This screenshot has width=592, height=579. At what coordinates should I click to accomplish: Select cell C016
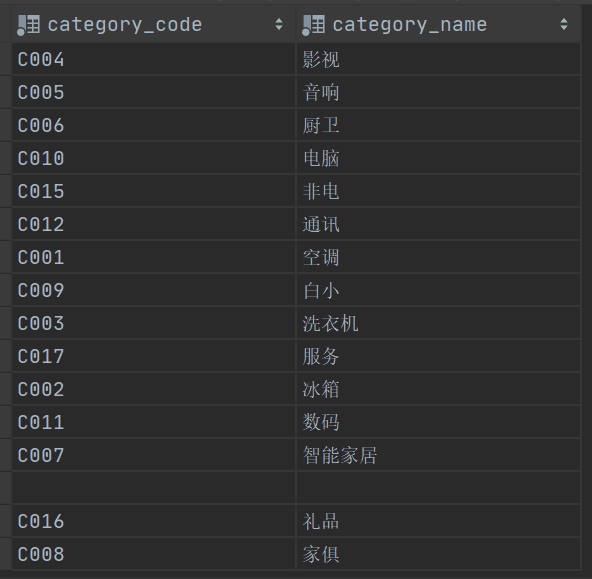tap(153, 521)
